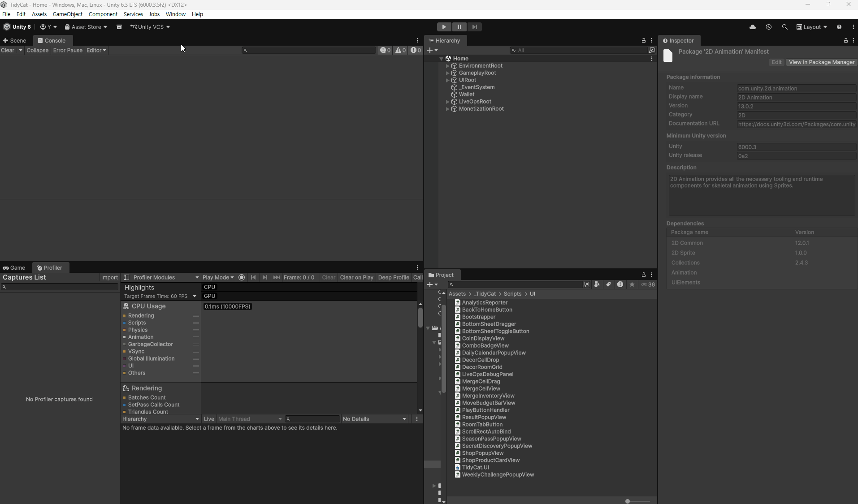858x504 pixels.
Task: Select the Profiler tab
Action: (x=50, y=268)
